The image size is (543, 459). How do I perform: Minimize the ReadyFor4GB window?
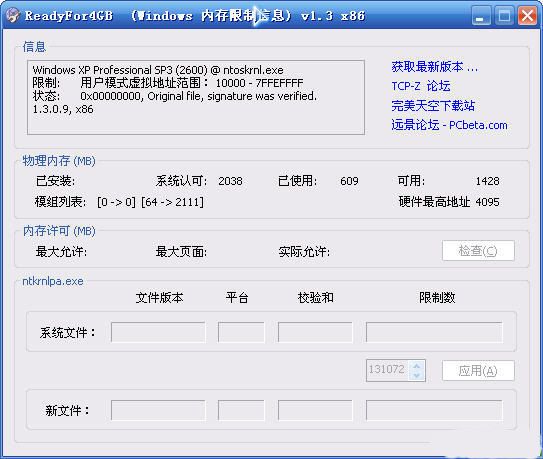[481, 16]
